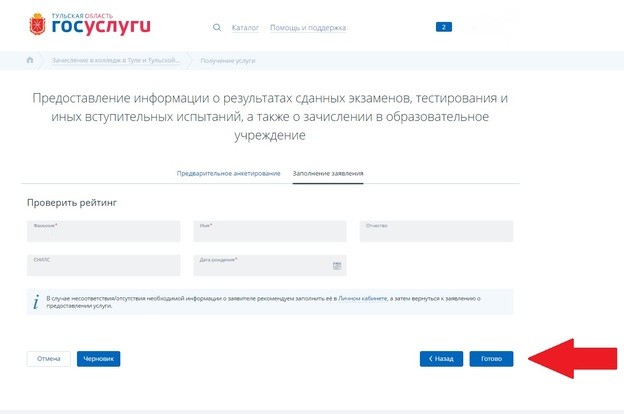624x414 pixels.
Task: Open Помощь и поддержка link
Action: (x=308, y=28)
